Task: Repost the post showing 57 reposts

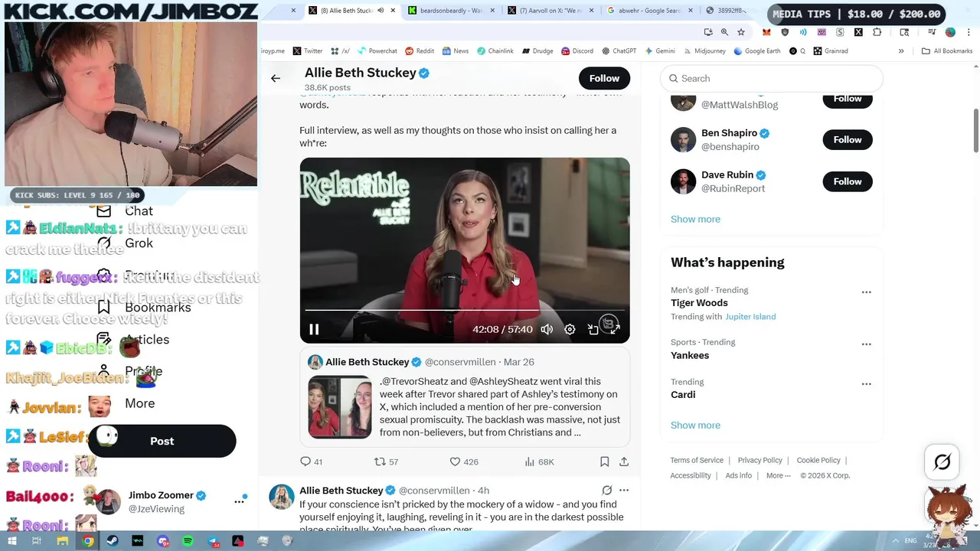Action: click(x=386, y=461)
